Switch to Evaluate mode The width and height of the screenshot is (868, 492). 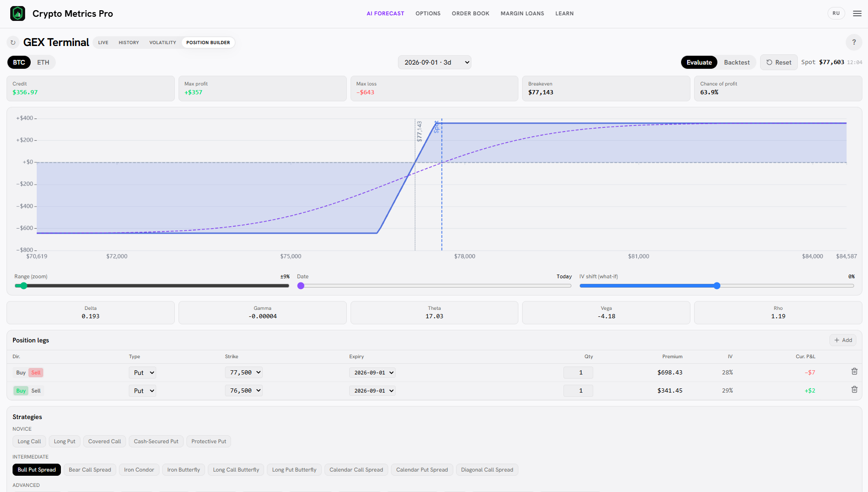pyautogui.click(x=699, y=62)
